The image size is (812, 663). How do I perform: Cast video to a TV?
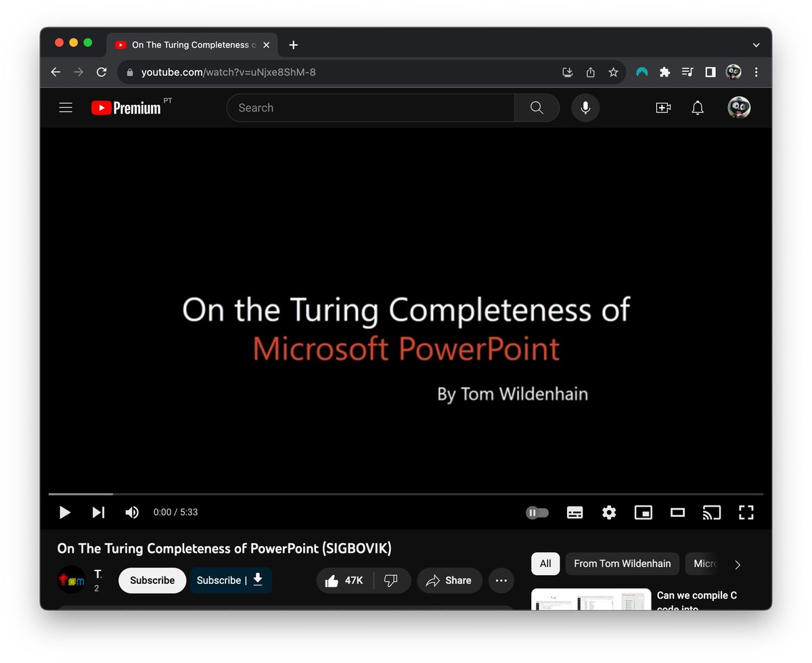pos(712,512)
